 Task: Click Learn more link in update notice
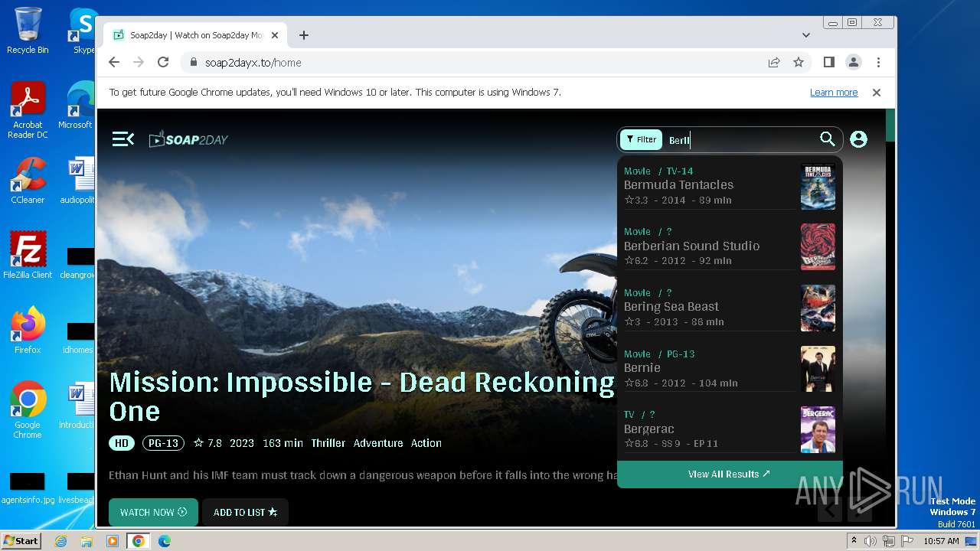click(x=834, y=93)
